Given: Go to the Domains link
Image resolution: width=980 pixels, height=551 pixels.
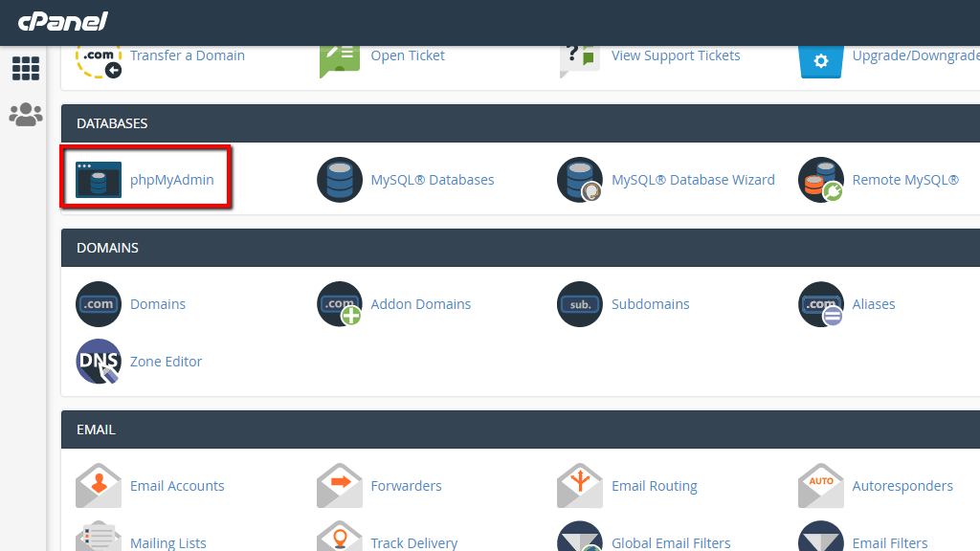Looking at the screenshot, I should [158, 304].
